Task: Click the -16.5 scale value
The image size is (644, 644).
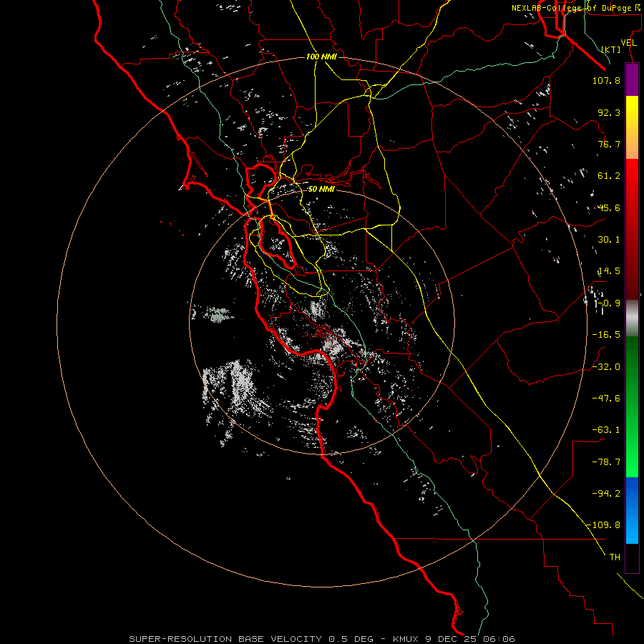Action: (x=606, y=335)
